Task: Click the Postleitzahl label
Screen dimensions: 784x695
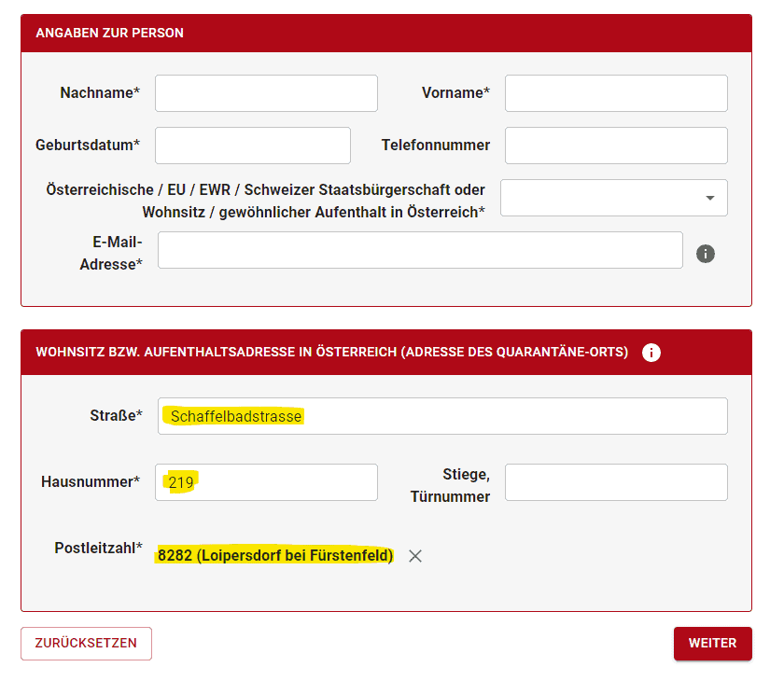Action: click(99, 549)
